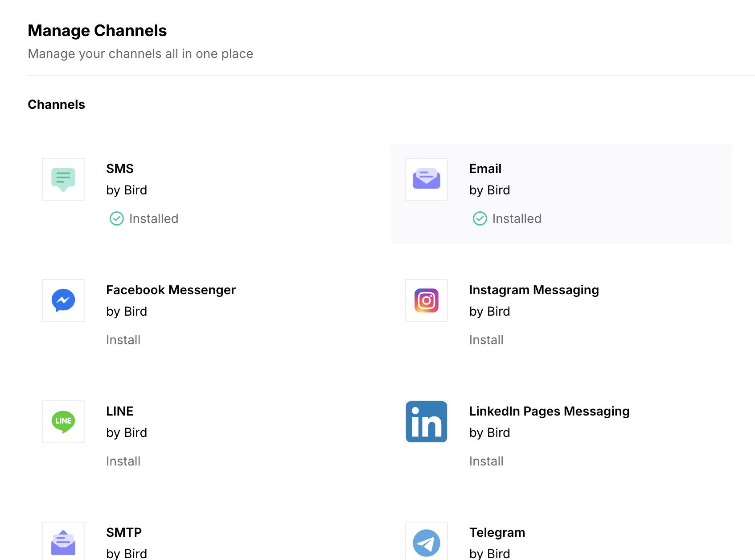Viewport: 755px width, 560px height.
Task: Click the green checkmark under Email
Action: tap(480, 218)
